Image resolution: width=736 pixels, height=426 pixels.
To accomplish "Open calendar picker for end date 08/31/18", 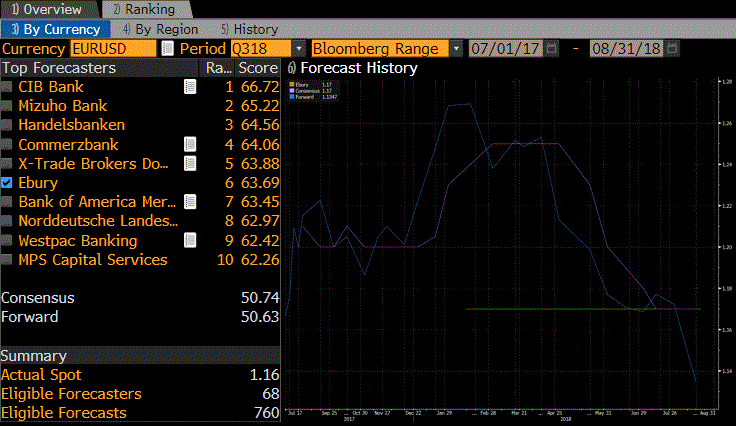I will pos(673,48).
